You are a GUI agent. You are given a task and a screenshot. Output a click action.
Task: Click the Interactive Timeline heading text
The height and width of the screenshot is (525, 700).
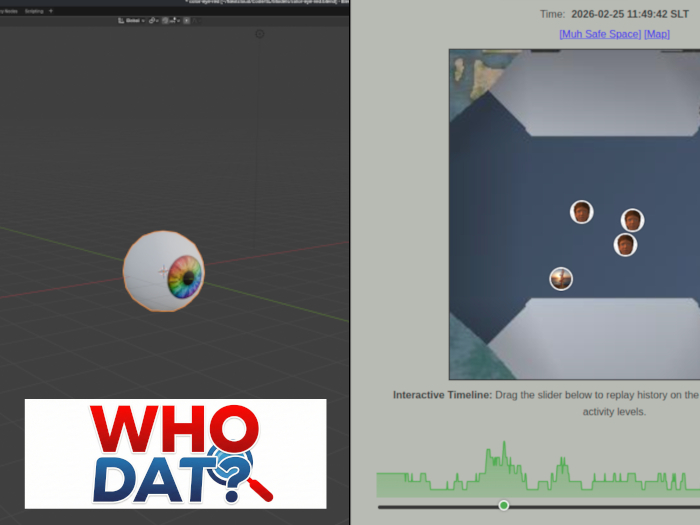pos(442,395)
